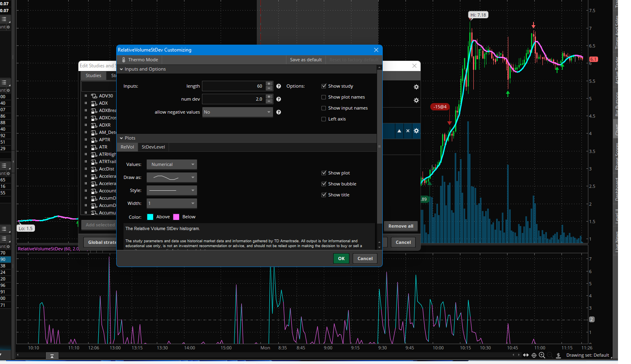631x364 pixels.
Task: Click the list icon beside ADXR
Action: (86, 125)
